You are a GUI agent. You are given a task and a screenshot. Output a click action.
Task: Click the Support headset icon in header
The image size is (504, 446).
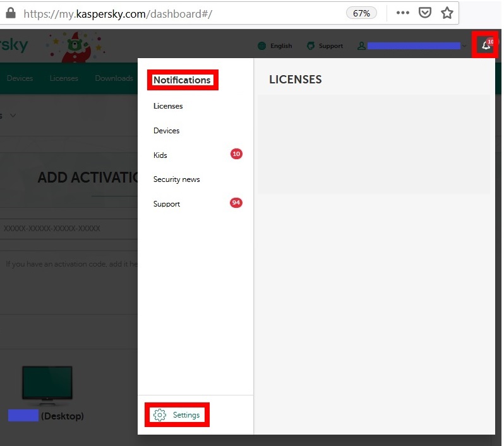point(311,46)
